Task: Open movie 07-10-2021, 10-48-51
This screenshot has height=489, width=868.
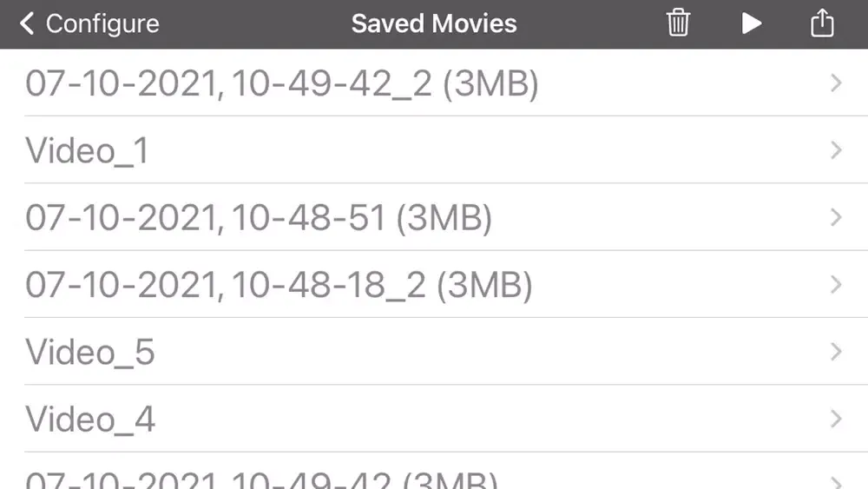Action: pos(258,217)
